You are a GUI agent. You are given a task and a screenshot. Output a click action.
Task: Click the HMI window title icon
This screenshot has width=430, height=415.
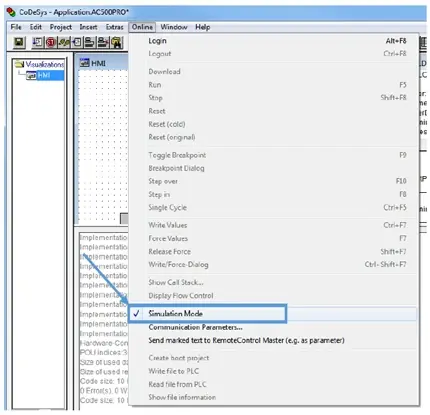pyautogui.click(x=84, y=63)
